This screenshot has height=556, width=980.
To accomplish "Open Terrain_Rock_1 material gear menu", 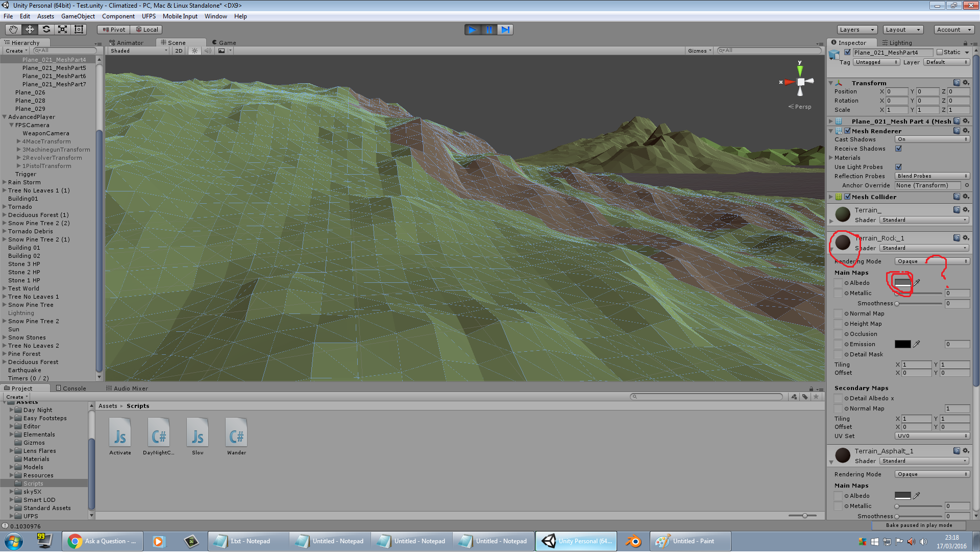I will [x=966, y=238].
